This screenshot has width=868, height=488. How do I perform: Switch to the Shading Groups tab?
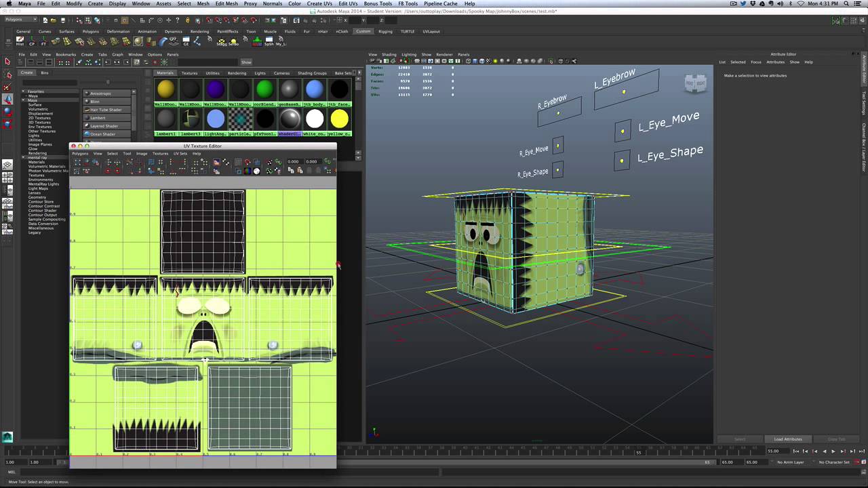coord(312,73)
